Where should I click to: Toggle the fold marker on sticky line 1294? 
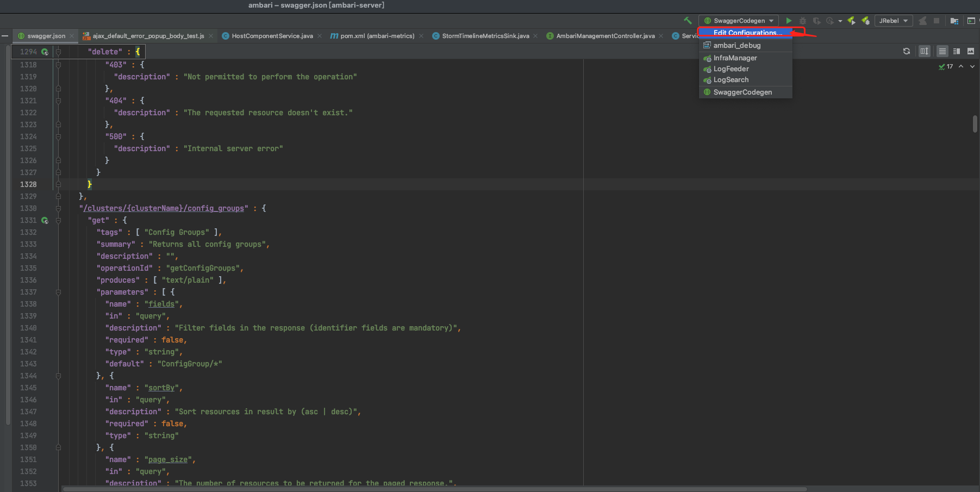click(58, 52)
